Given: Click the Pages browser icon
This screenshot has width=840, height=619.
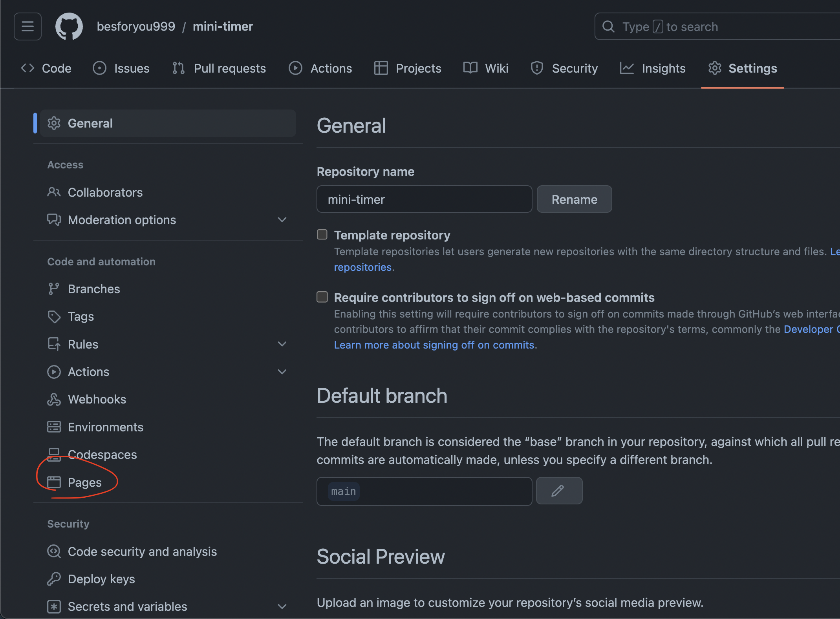Looking at the screenshot, I should [x=54, y=482].
